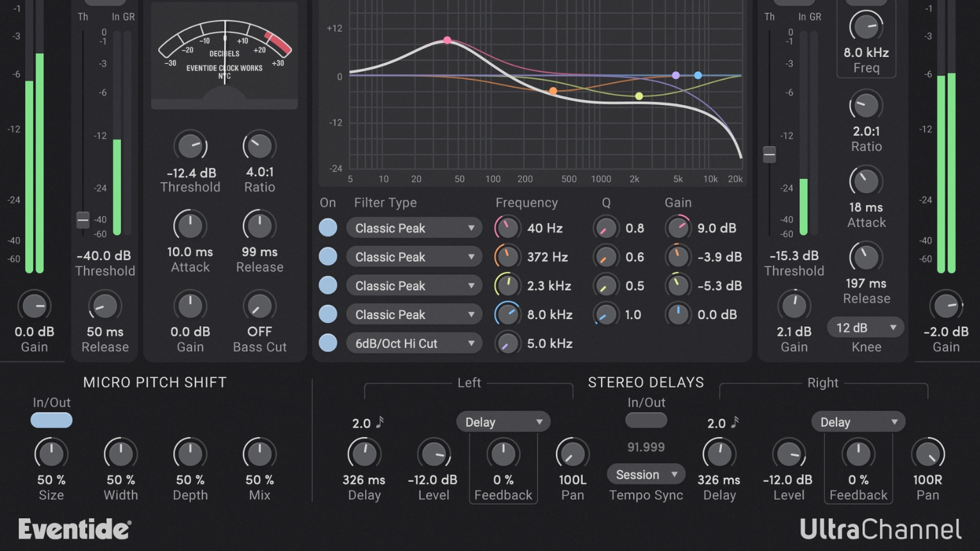Open the Filter Type dropdown for the 40 Hz band
This screenshot has width=980, height=551.
(x=414, y=227)
